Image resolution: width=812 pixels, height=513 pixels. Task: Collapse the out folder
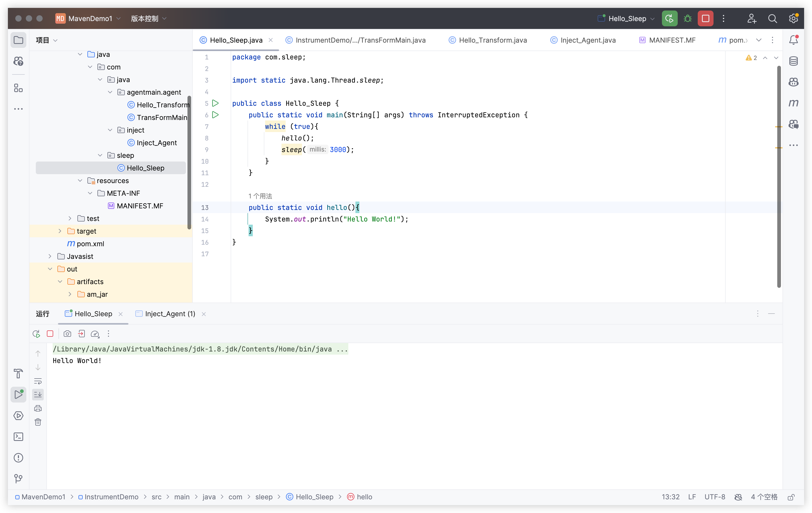(50, 269)
